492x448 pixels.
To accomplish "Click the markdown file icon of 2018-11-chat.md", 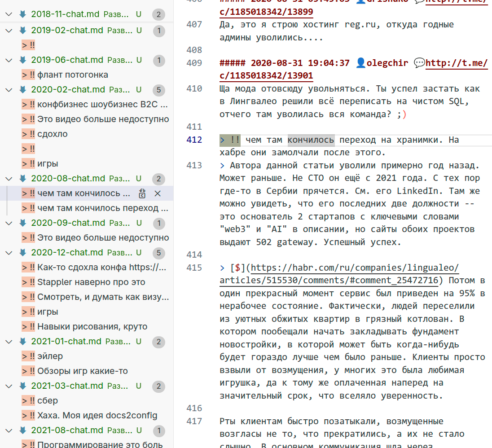I will 22,14.
